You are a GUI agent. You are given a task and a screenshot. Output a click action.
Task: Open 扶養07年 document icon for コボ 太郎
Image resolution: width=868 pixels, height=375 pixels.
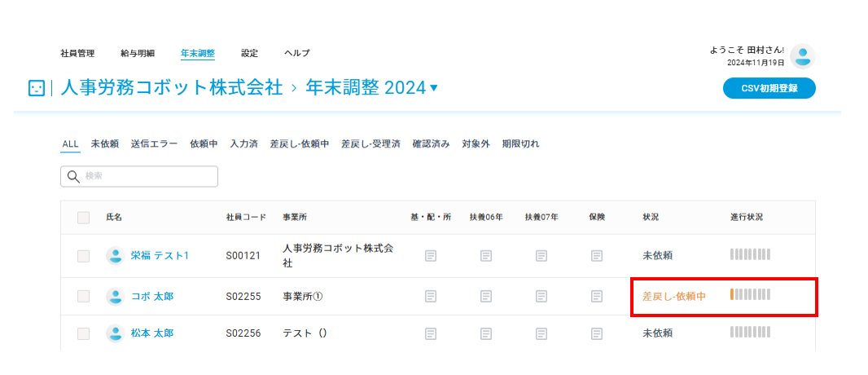pos(541,297)
